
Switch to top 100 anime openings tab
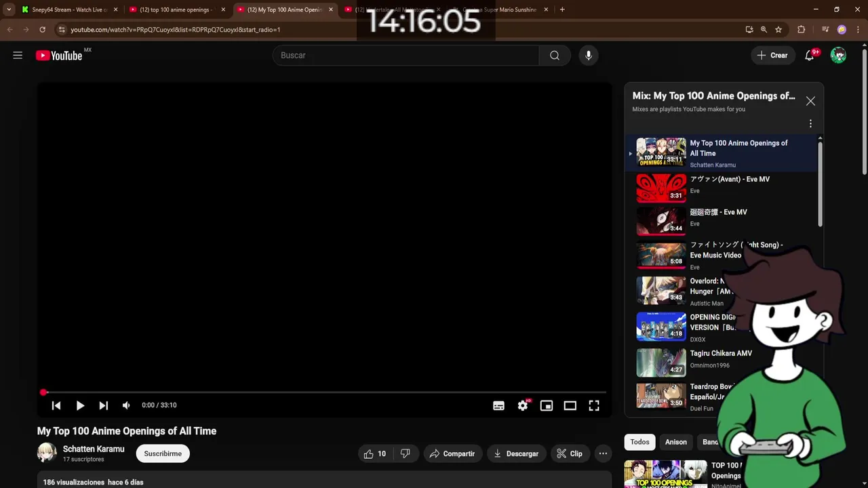point(176,9)
